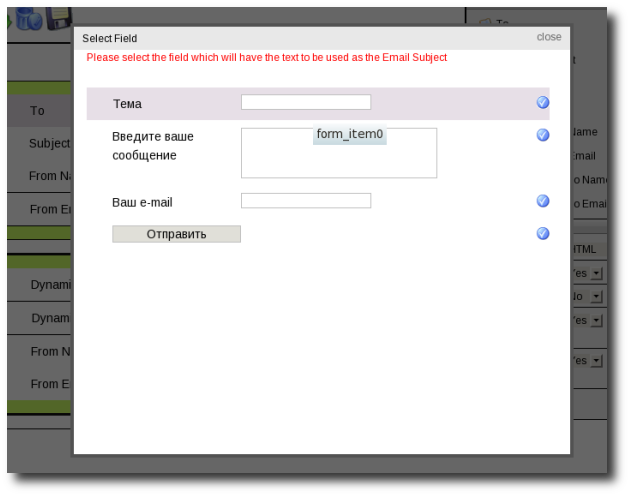This screenshot has width=630, height=496.
Task: Select the Ваш e-mail checkmark icon
Action: click(x=542, y=201)
